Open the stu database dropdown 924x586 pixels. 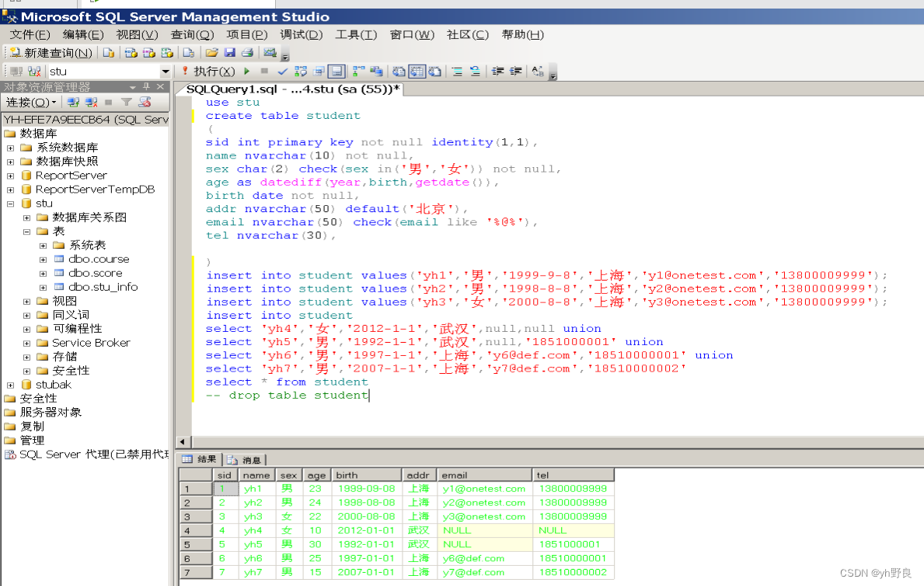click(166, 72)
